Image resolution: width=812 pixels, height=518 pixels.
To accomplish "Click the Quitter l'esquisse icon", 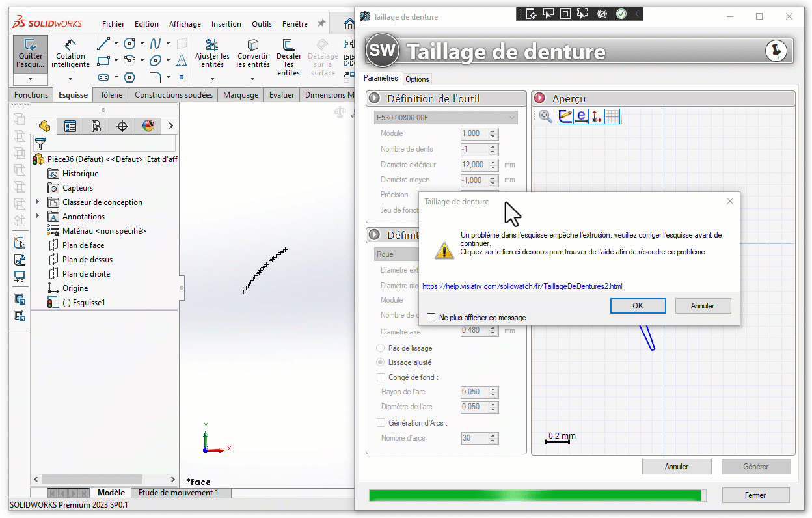I will click(x=30, y=46).
